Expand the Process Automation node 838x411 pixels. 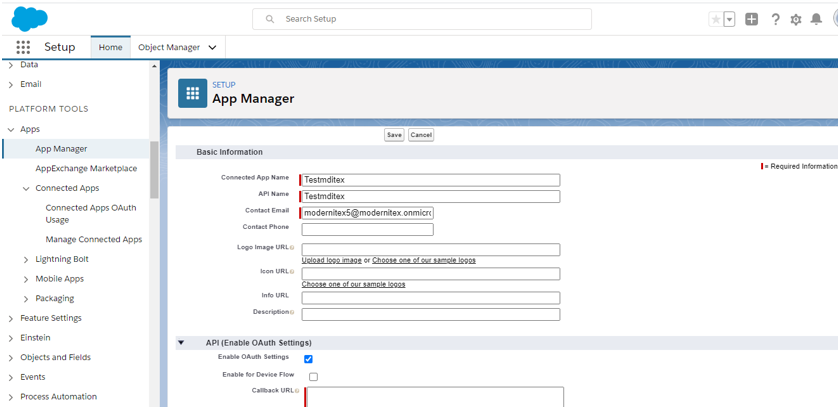[x=11, y=397]
